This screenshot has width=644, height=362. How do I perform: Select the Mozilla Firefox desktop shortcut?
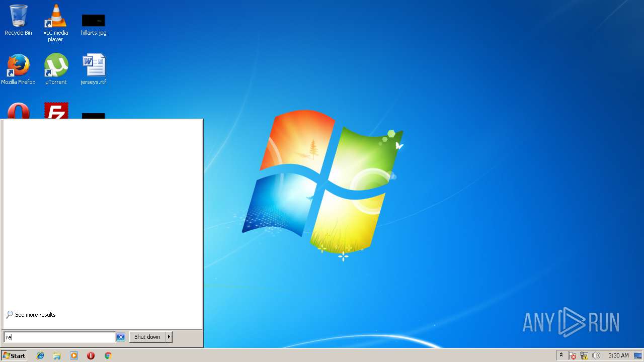(x=18, y=69)
